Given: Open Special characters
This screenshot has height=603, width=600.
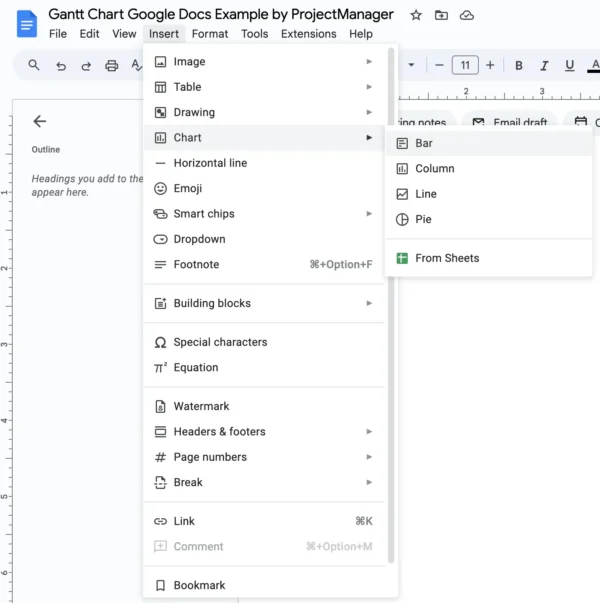Looking at the screenshot, I should [264, 342].
